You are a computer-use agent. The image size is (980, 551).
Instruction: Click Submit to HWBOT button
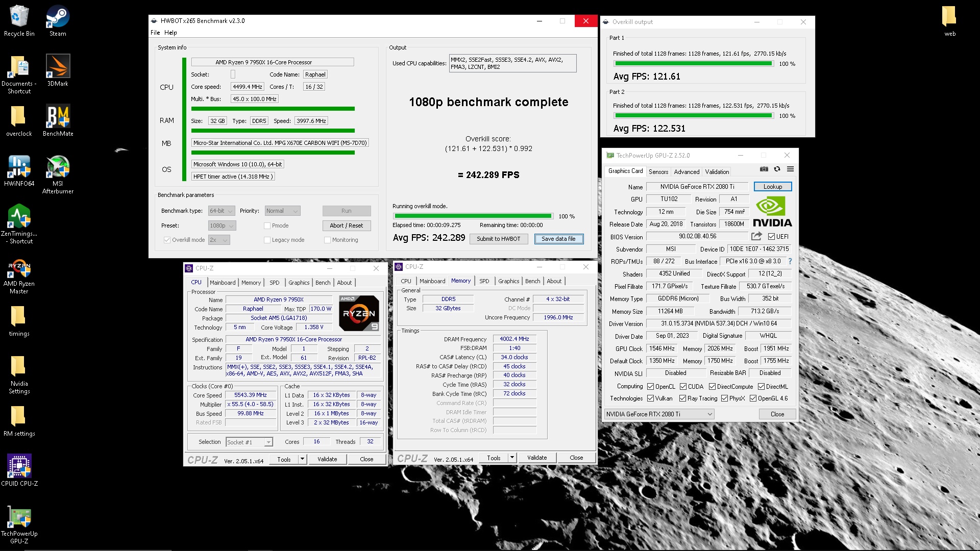point(498,239)
